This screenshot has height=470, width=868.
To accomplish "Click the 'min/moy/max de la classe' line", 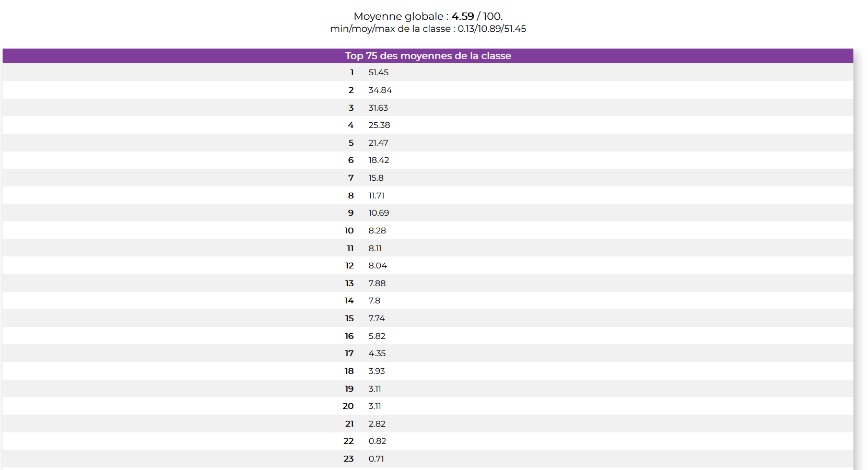I will 428,29.
